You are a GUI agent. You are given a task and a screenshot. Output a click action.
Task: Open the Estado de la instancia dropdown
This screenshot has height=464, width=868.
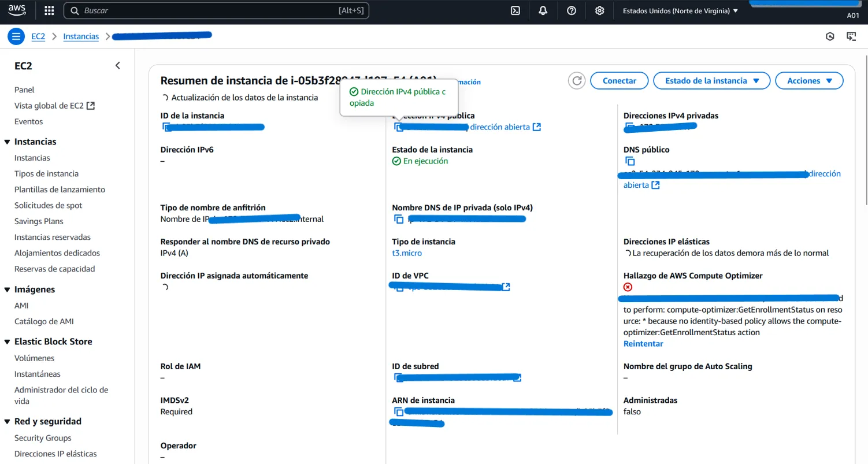pos(711,81)
